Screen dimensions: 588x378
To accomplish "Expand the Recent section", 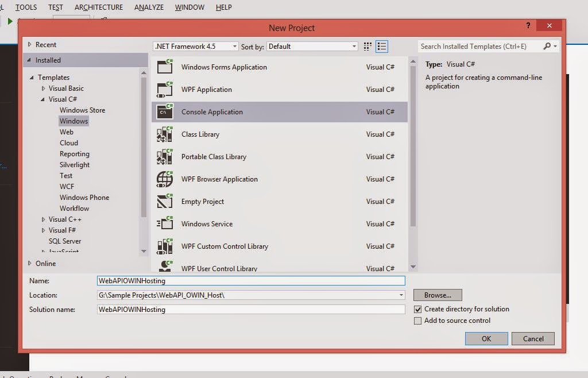I will pos(30,44).
